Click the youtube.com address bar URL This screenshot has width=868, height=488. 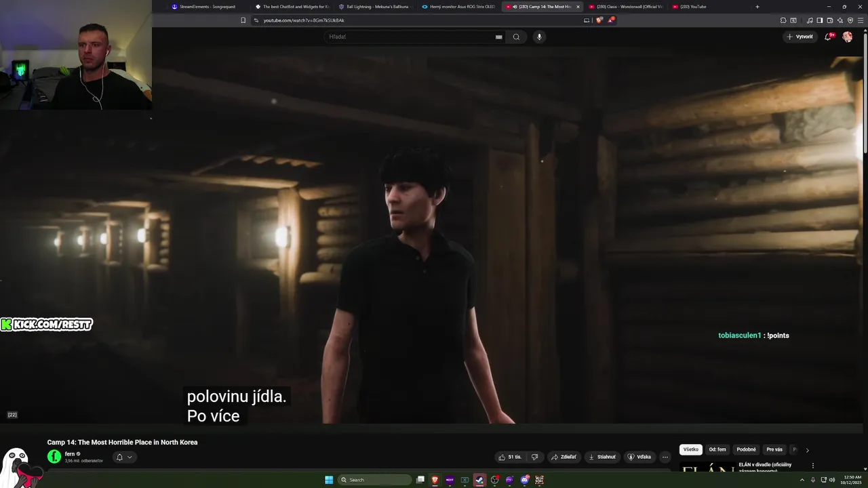[x=304, y=20]
